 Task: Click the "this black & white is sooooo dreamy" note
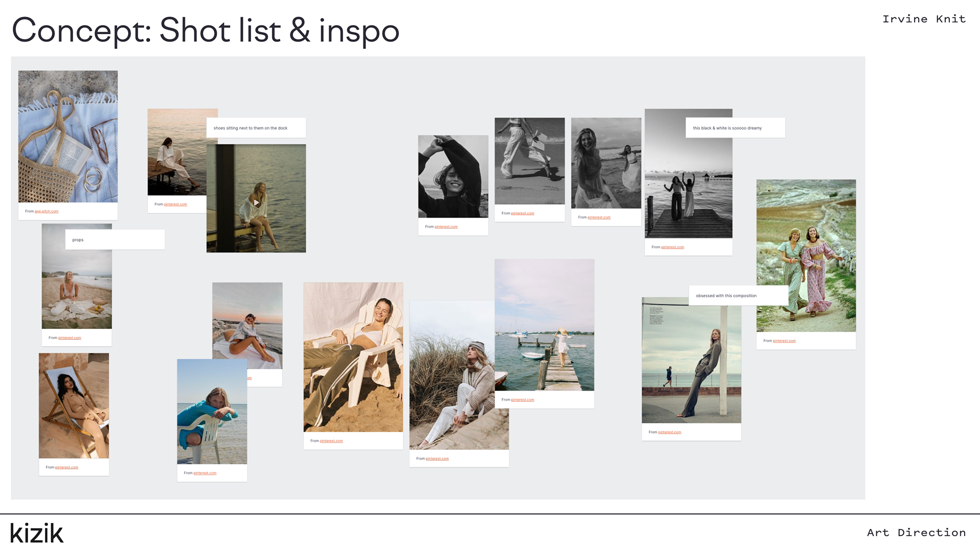coord(736,128)
